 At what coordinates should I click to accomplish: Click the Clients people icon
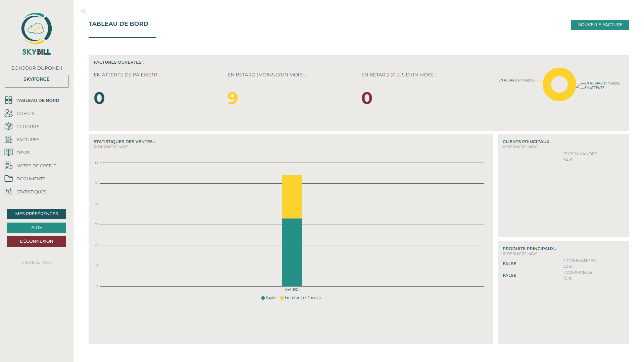pyautogui.click(x=8, y=113)
